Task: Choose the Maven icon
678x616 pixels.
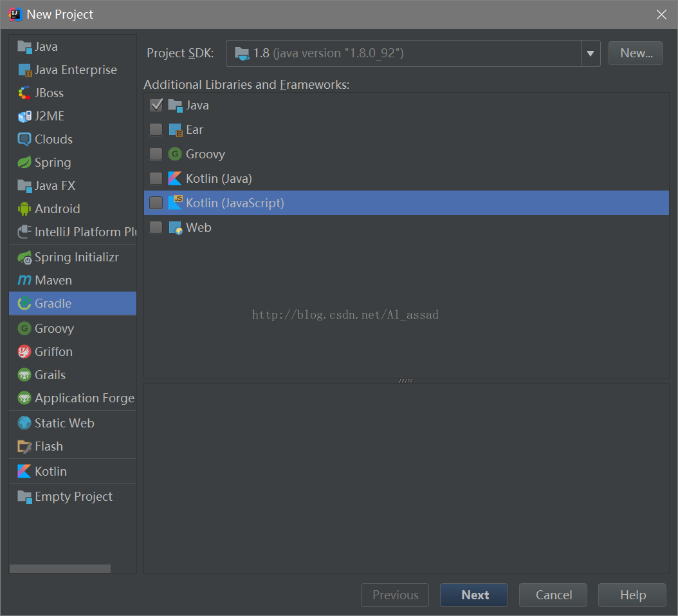Action: 24,280
